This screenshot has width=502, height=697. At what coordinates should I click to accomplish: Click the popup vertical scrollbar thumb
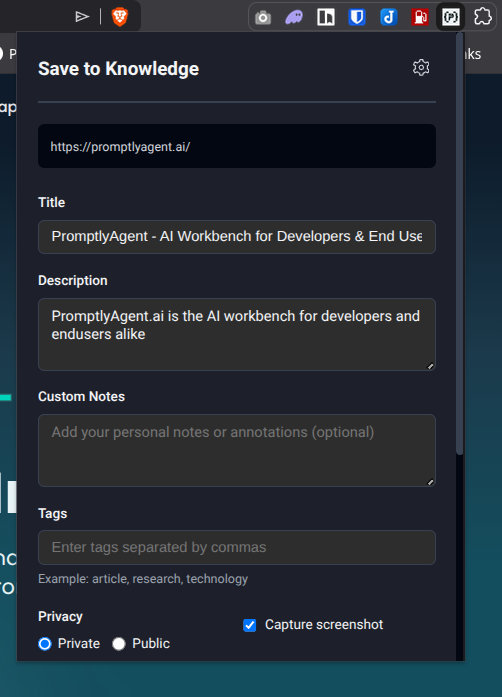click(460, 244)
